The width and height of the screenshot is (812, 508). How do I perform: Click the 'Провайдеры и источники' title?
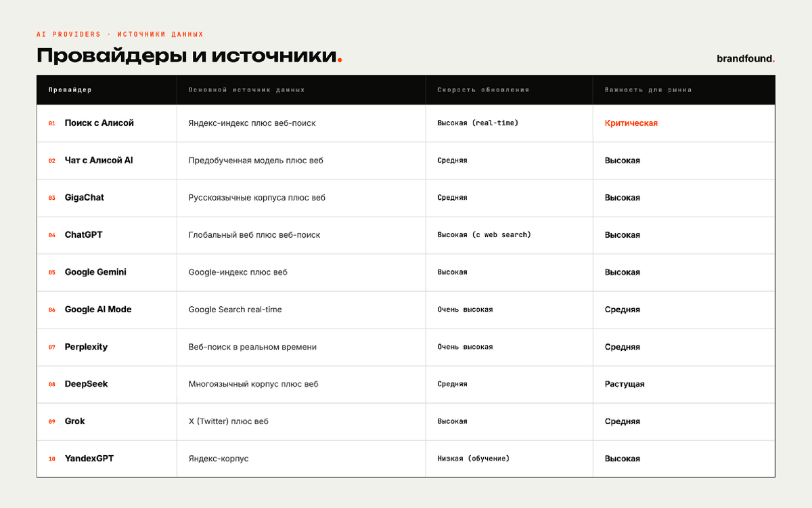tap(189, 56)
